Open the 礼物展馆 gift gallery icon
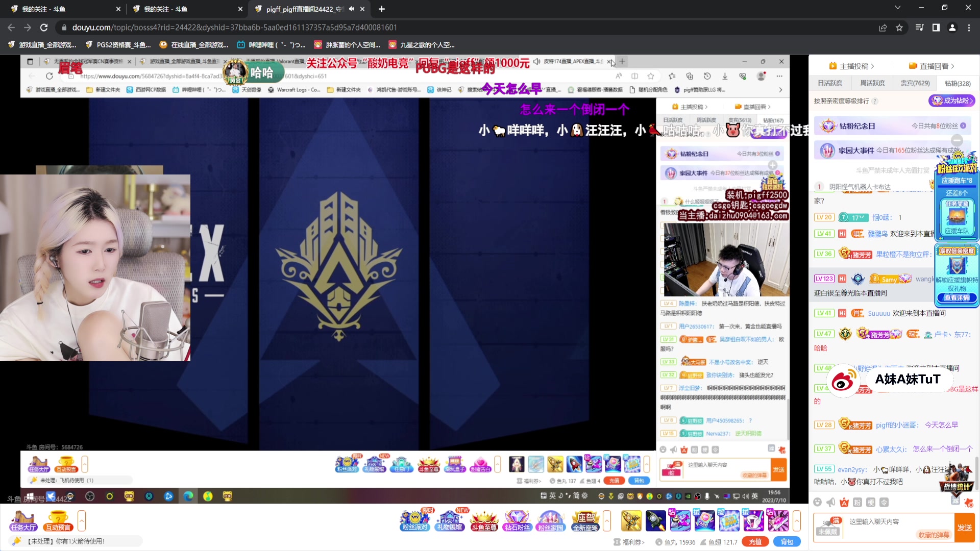Viewport: 980px width, 551px height. (x=450, y=521)
